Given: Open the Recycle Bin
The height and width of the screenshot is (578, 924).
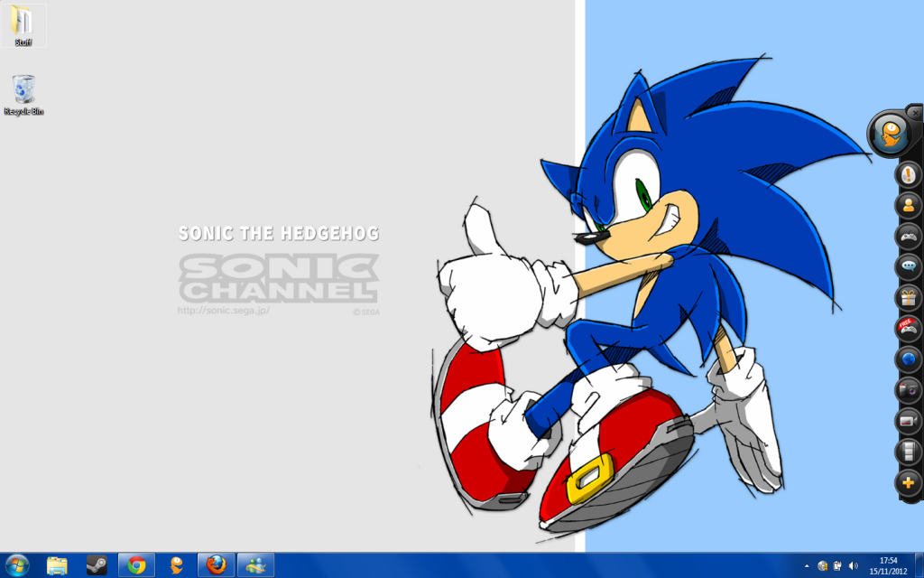Looking at the screenshot, I should 23,94.
